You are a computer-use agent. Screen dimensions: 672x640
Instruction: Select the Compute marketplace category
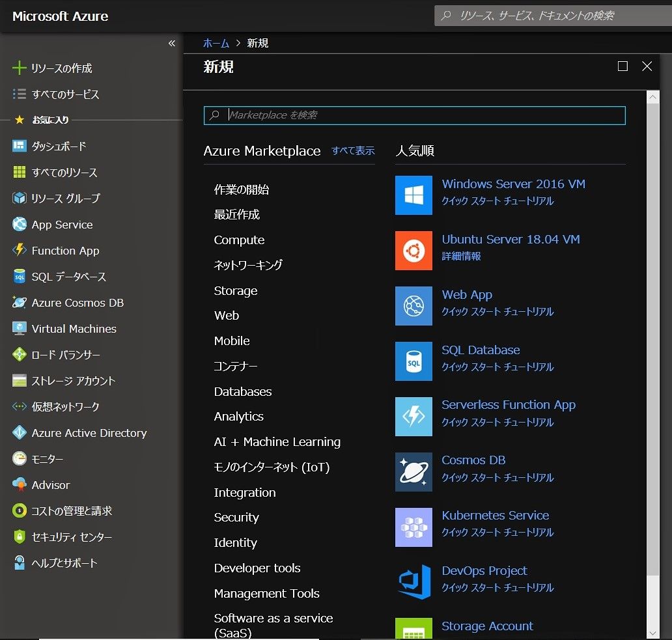click(239, 240)
